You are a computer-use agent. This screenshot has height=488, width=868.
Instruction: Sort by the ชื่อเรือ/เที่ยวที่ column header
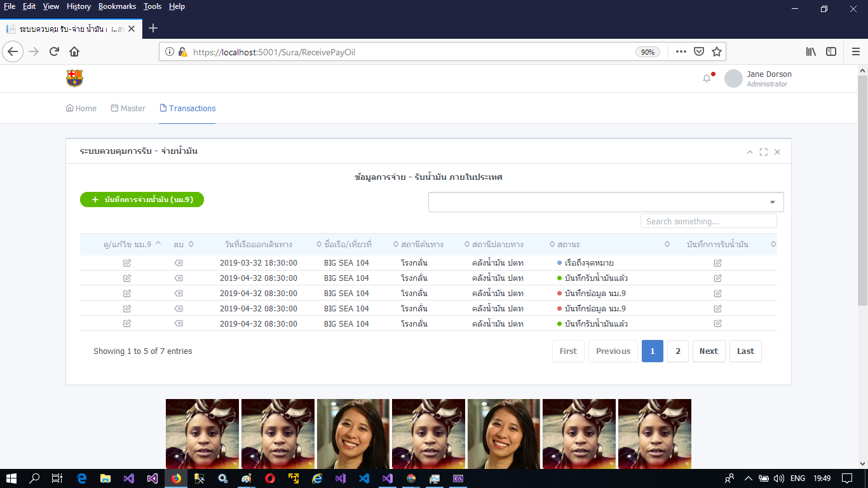point(348,245)
